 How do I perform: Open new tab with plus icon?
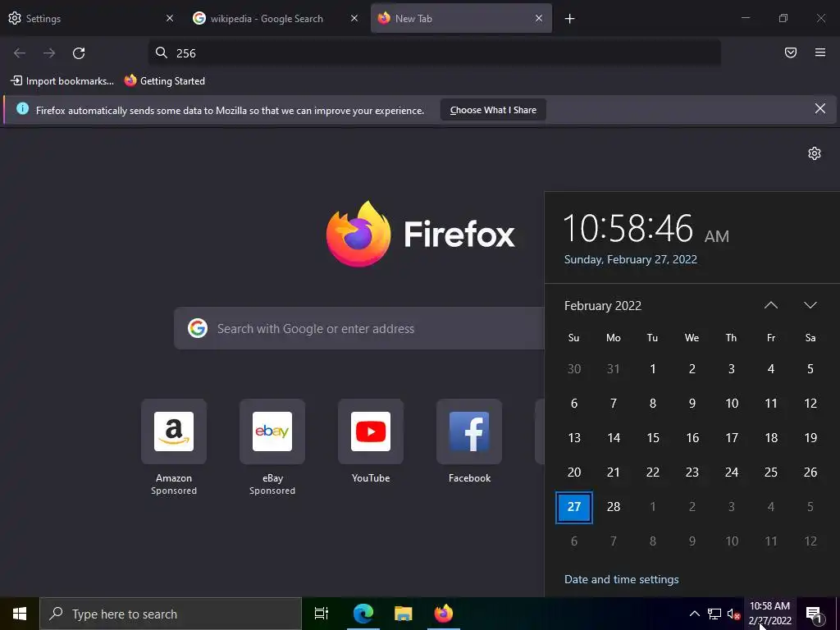tap(569, 19)
